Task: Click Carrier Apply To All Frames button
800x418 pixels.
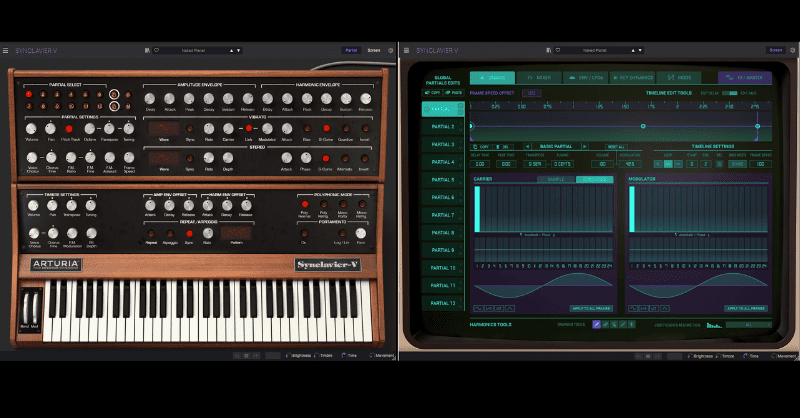Action: (x=591, y=308)
